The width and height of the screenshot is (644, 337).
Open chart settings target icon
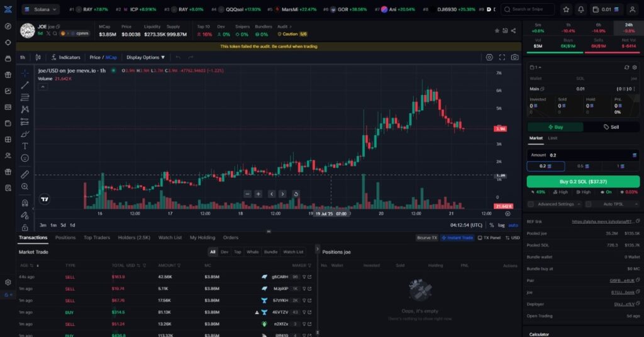[489, 57]
